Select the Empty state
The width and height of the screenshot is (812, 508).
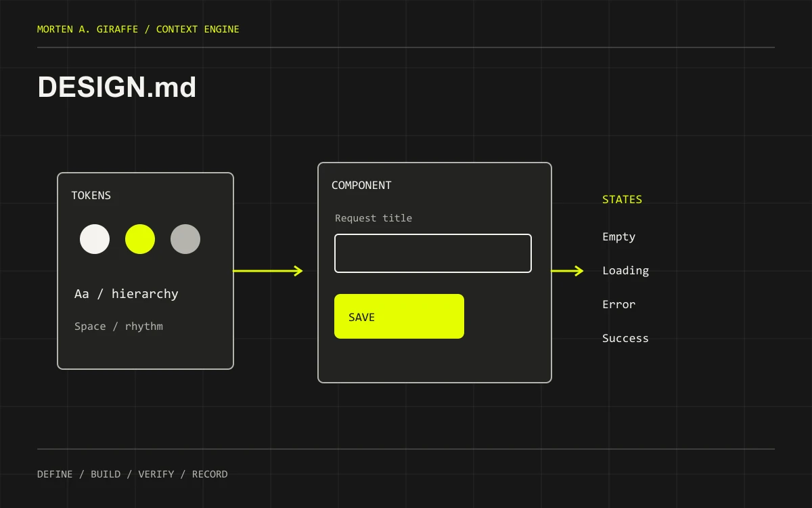click(619, 236)
